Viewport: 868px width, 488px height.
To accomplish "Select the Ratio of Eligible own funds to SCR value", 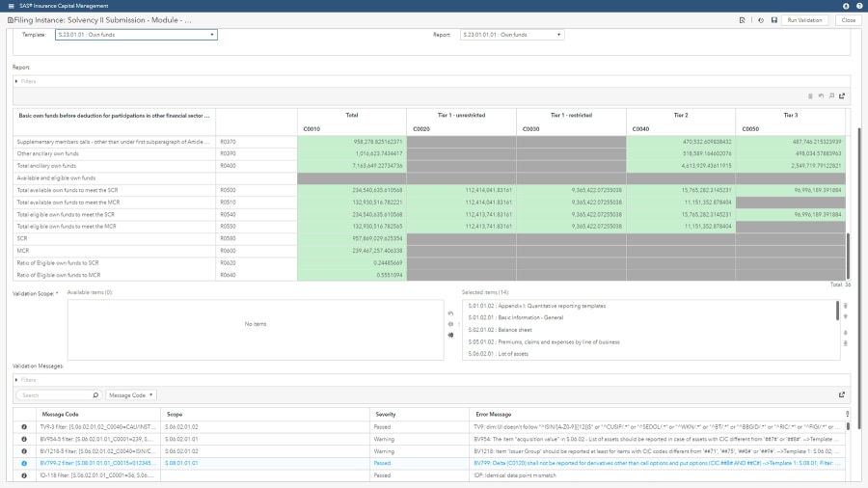I will pyautogui.click(x=351, y=263).
